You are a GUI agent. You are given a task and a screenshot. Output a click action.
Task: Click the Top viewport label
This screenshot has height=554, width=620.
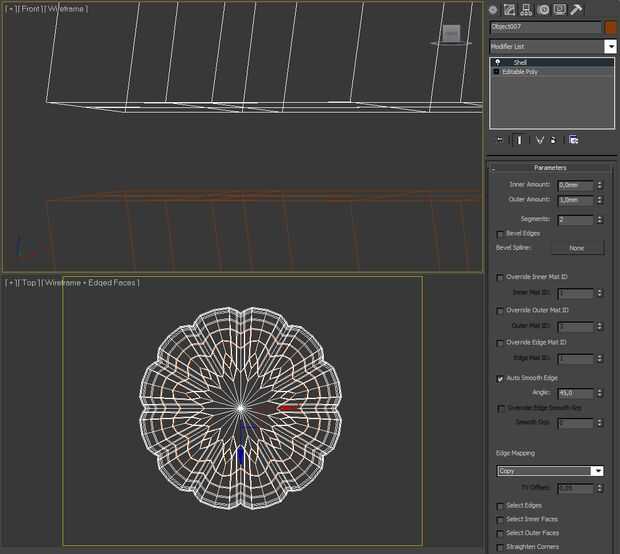[x=32, y=283]
